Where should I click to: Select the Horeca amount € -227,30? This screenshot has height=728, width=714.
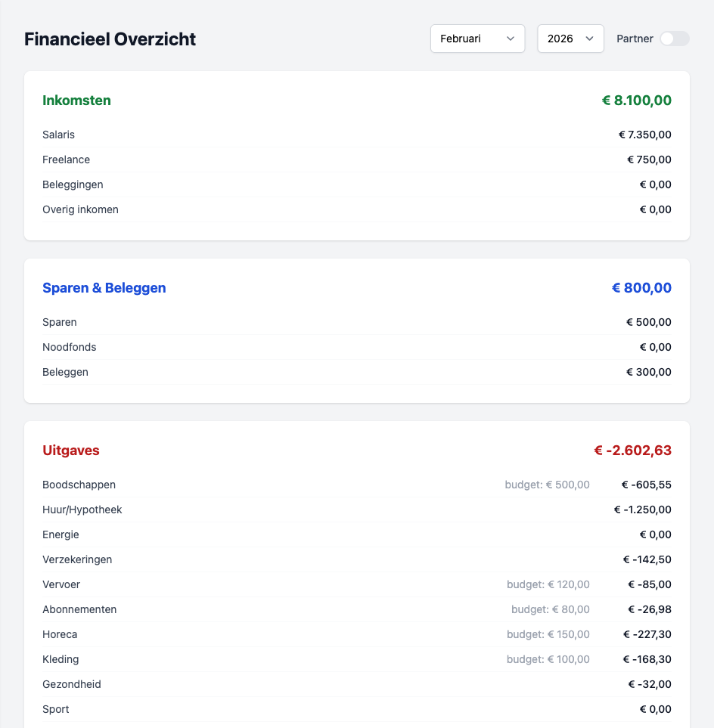[647, 635]
